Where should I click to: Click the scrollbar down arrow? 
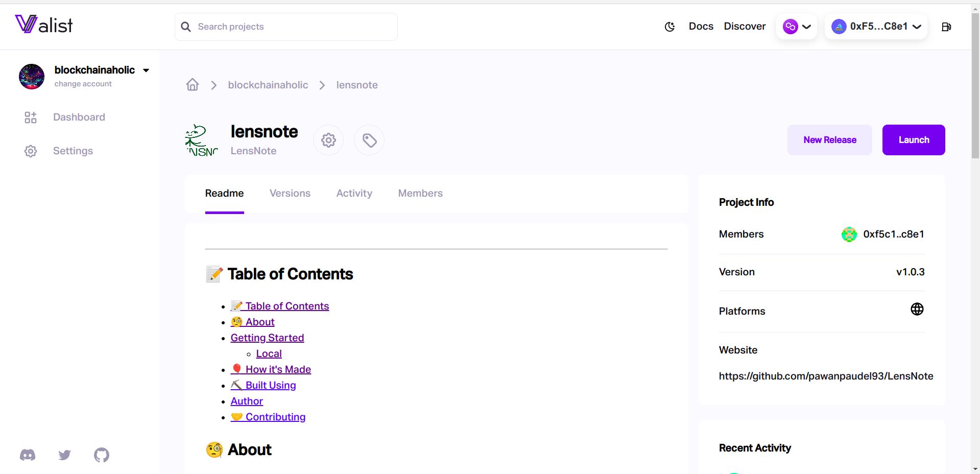[975, 469]
